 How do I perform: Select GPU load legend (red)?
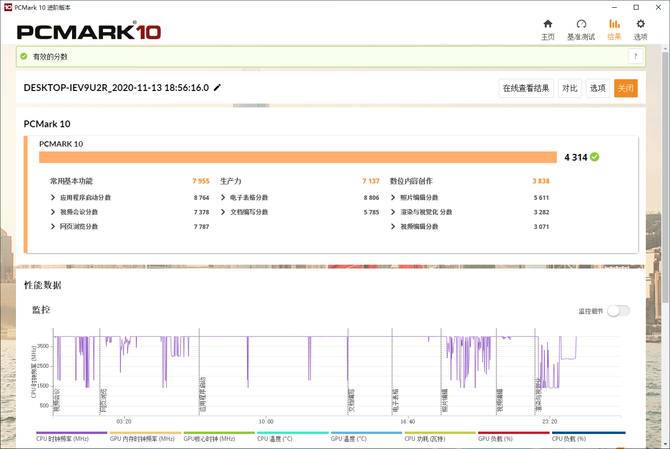coord(513,436)
